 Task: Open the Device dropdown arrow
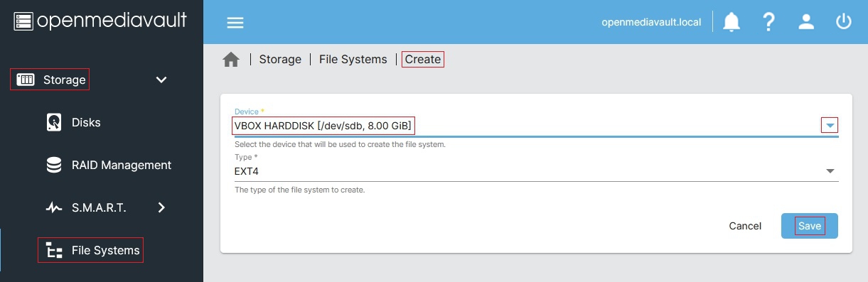tap(830, 126)
